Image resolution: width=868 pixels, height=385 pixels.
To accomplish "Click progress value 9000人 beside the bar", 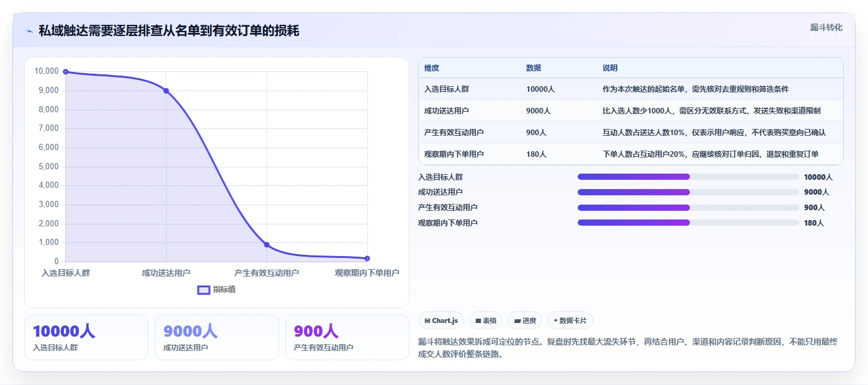I will click(817, 192).
